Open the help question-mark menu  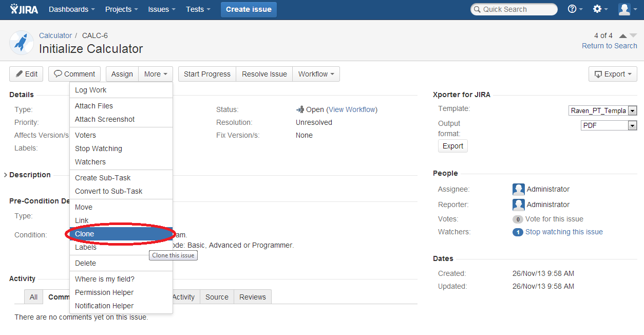click(x=575, y=9)
